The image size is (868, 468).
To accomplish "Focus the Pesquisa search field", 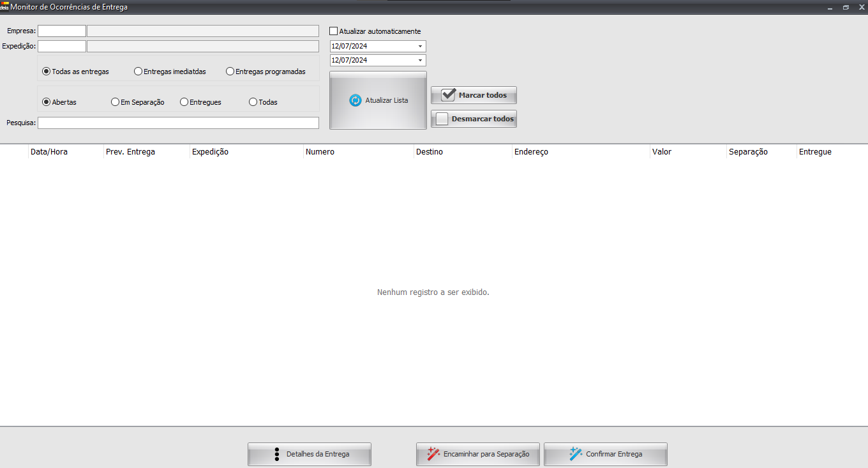I will (x=178, y=123).
